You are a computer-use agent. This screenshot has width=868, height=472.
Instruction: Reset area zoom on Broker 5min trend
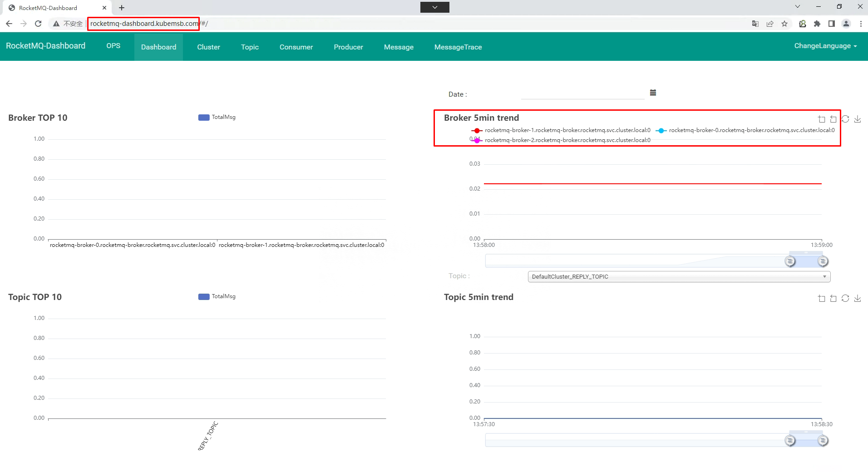click(833, 119)
